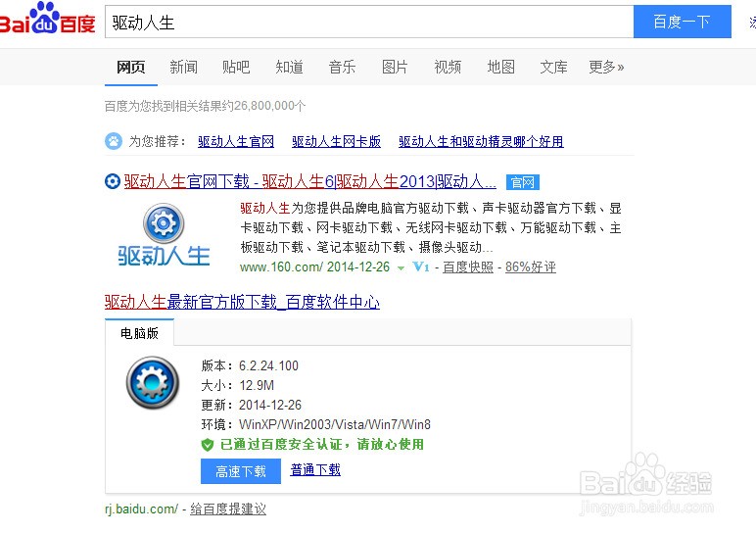Open the 驱动人生官网下载 result title
The image size is (756, 533).
[310, 182]
